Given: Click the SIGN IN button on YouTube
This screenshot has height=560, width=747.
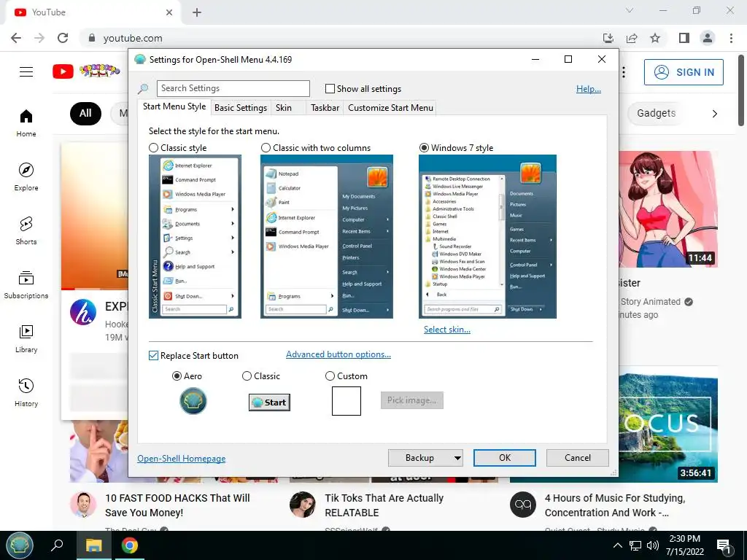Looking at the screenshot, I should (684, 72).
